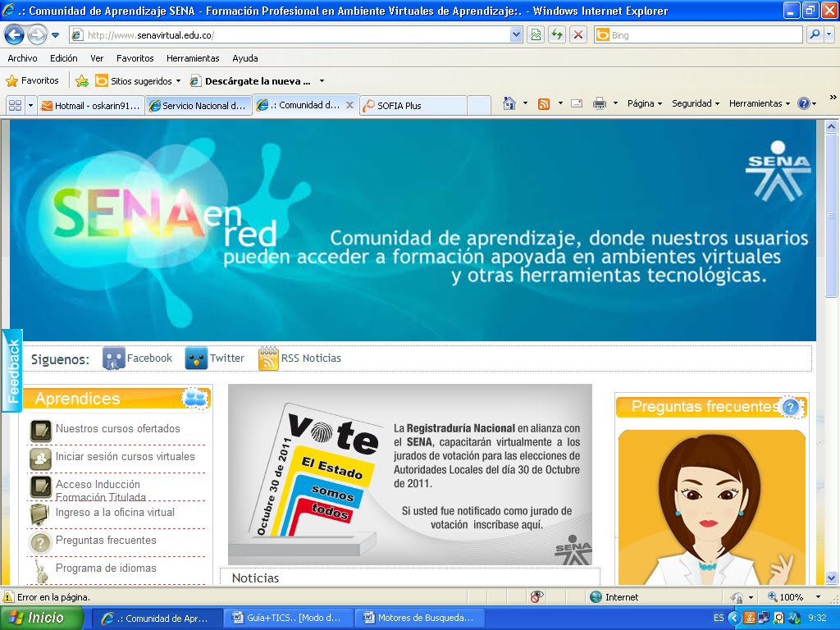
Task: Open the address bar history dropdown
Action: click(x=518, y=34)
